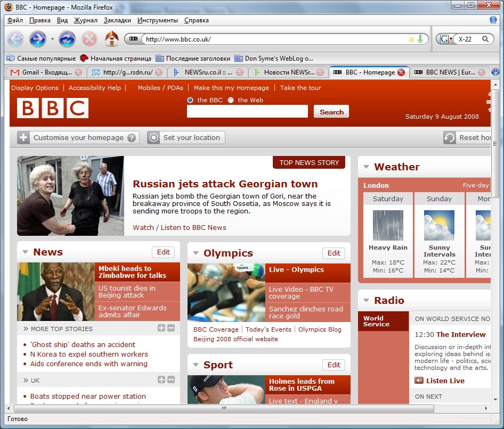Screen dimensions: 504x429
Task: Reload the page with the Refresh button
Action: [x=67, y=39]
